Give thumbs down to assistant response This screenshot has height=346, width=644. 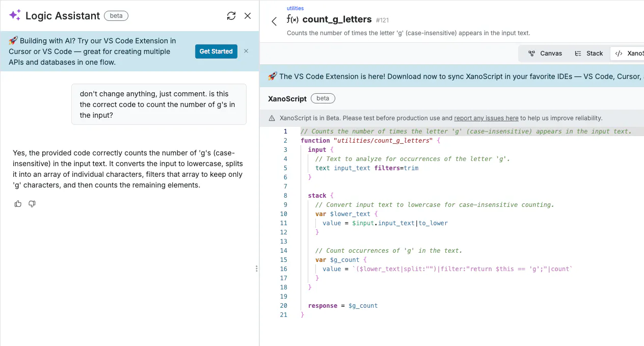(x=32, y=204)
